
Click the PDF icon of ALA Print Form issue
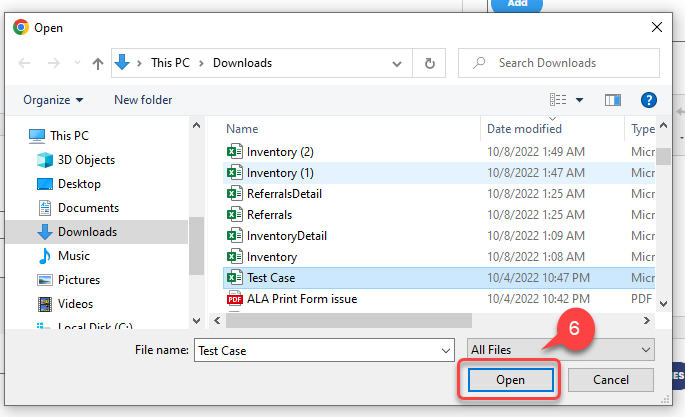[x=235, y=299]
